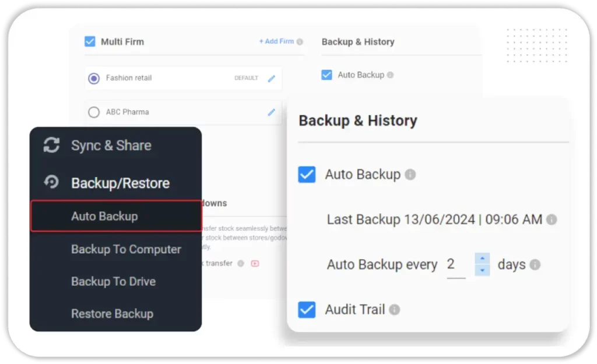Click the auto backup days input field
Screen dimensions: 597x364
click(x=455, y=265)
